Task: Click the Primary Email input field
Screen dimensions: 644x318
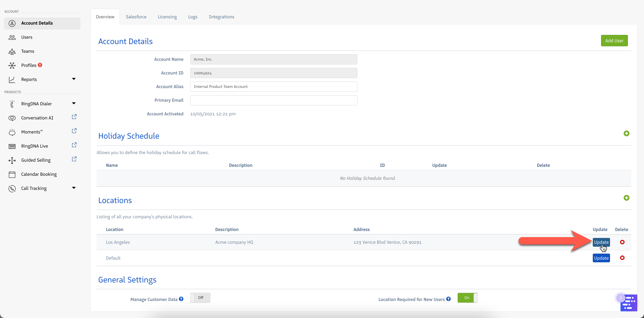Action: [x=273, y=100]
